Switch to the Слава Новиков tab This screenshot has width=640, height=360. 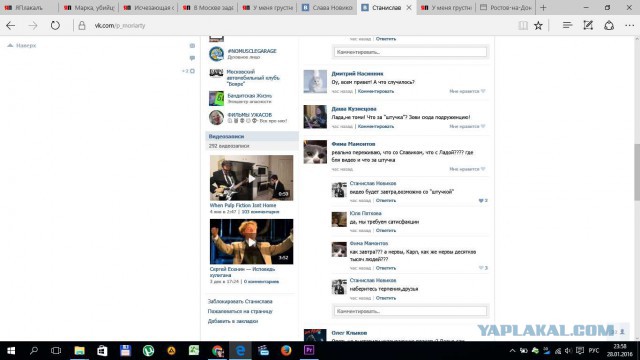click(x=327, y=7)
